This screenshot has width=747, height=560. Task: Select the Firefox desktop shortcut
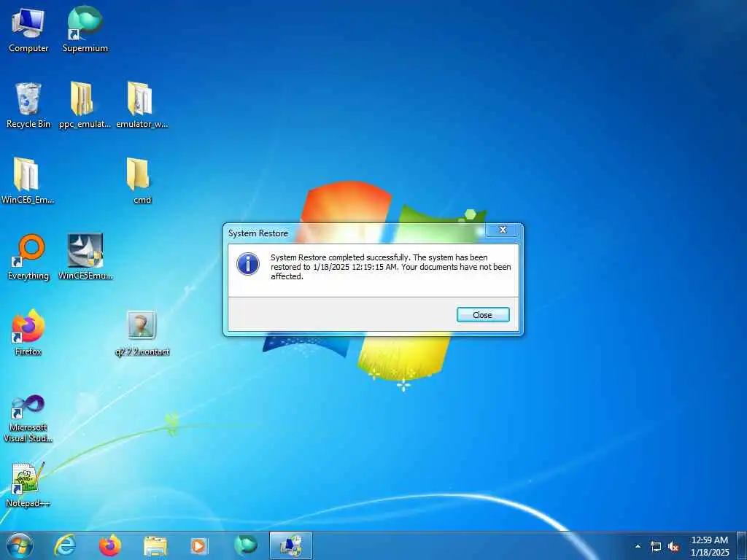pyautogui.click(x=28, y=333)
